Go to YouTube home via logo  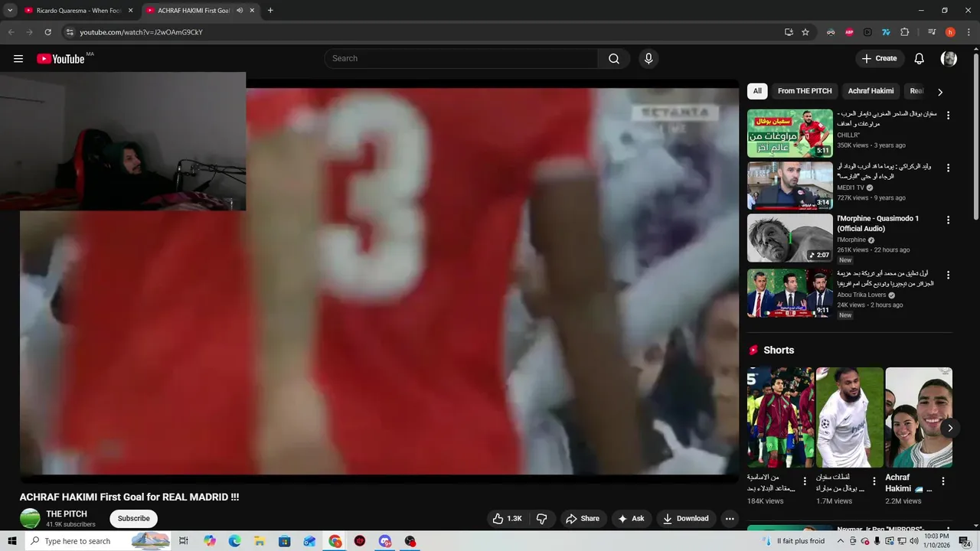(x=60, y=59)
